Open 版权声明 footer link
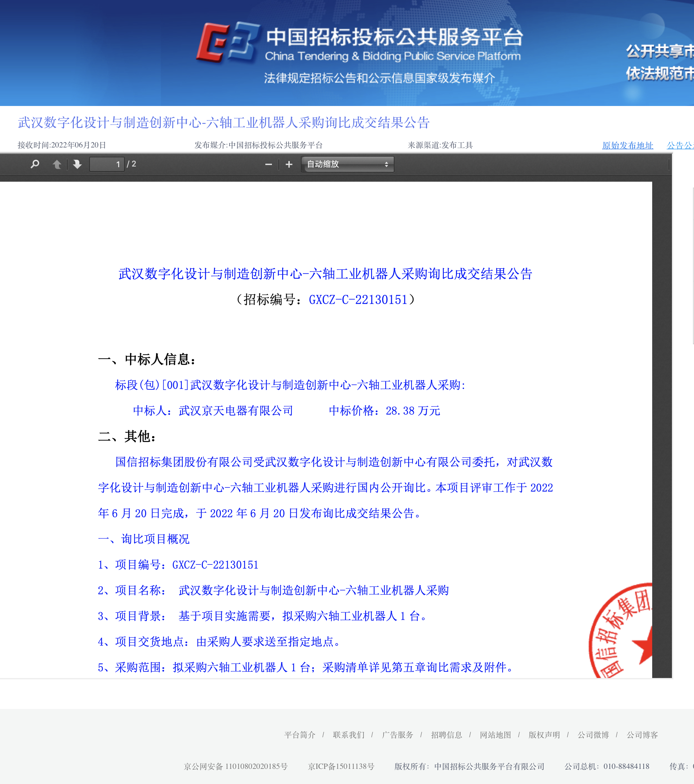The width and height of the screenshot is (694, 784). (545, 735)
